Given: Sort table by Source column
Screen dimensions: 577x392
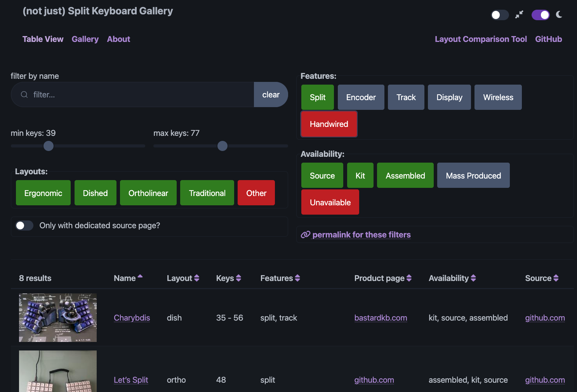Looking at the screenshot, I should pos(556,278).
